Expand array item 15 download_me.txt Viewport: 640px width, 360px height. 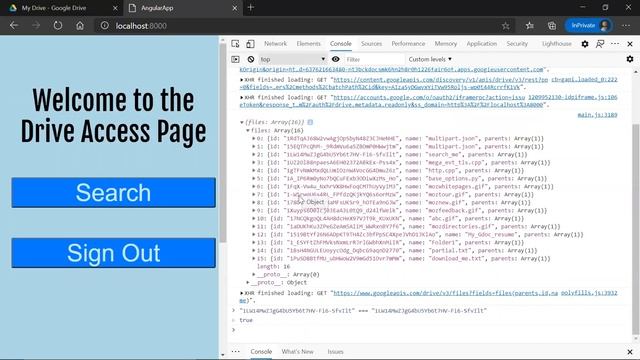(x=253, y=258)
